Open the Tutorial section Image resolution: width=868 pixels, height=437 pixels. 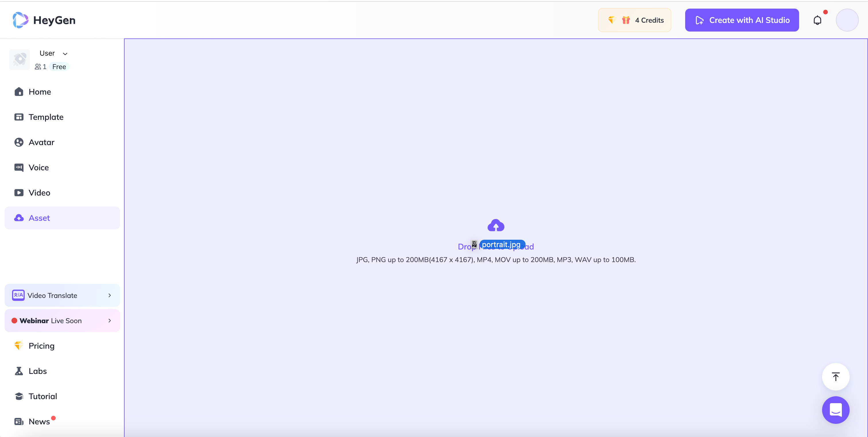pyautogui.click(x=43, y=396)
